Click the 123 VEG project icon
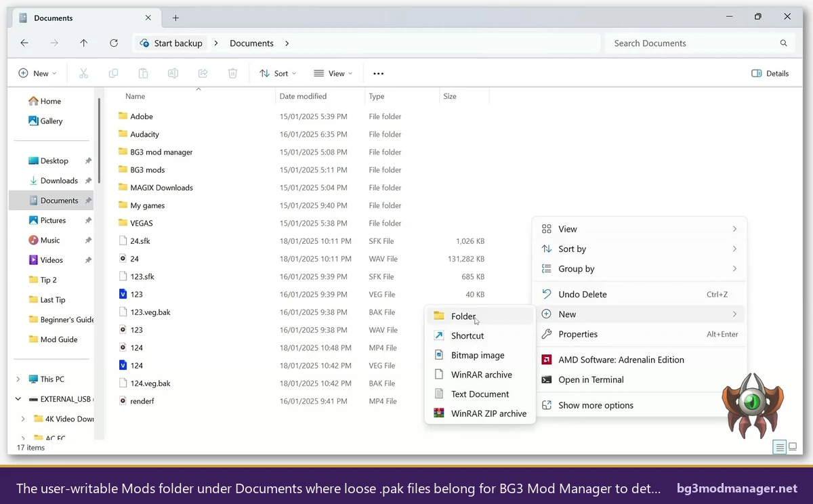 pyautogui.click(x=123, y=294)
